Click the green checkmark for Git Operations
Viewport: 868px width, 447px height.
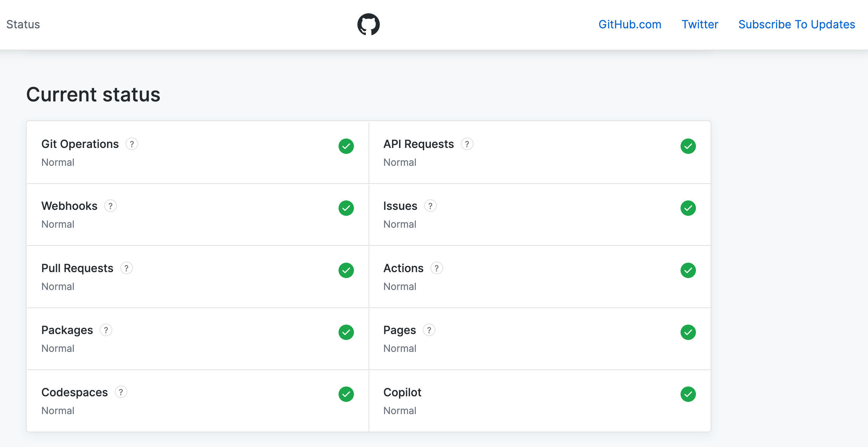pyautogui.click(x=346, y=146)
